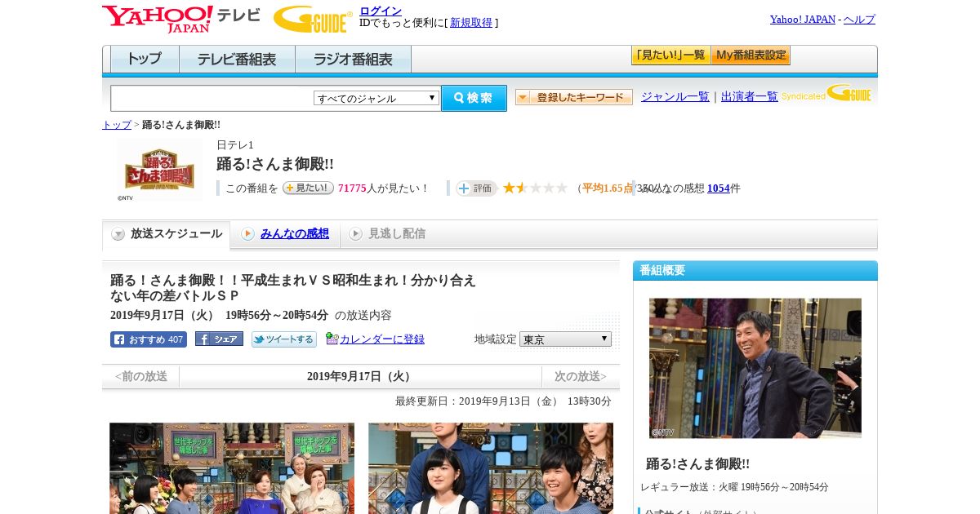
Task: Open the カレンダーに登録 link
Action: point(382,339)
